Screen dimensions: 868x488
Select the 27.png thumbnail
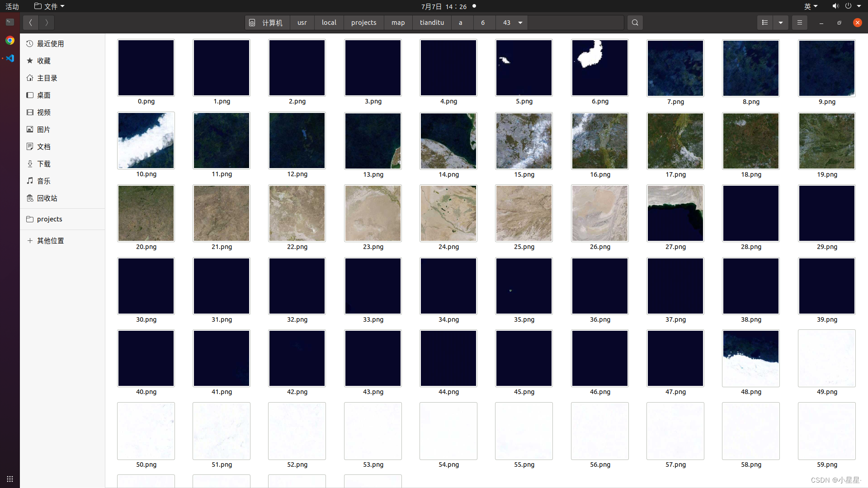tap(675, 213)
